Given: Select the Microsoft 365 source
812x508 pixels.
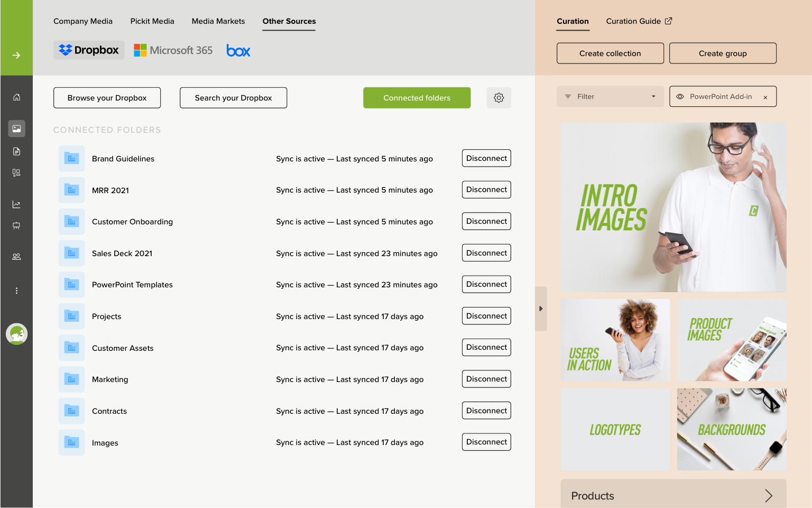Looking at the screenshot, I should (173, 50).
